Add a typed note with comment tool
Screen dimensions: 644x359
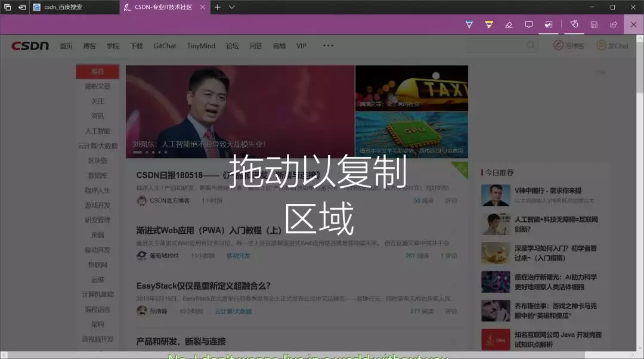(x=528, y=24)
